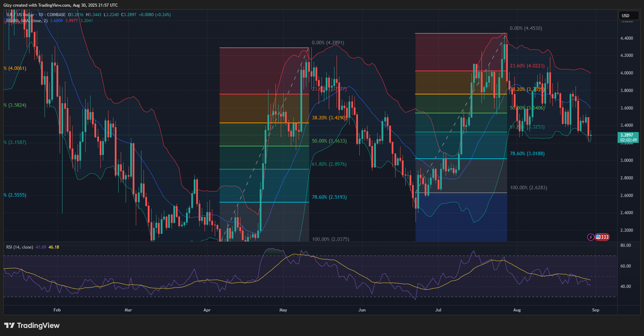Select the RSI (14, close) indicator legend

coord(20,247)
